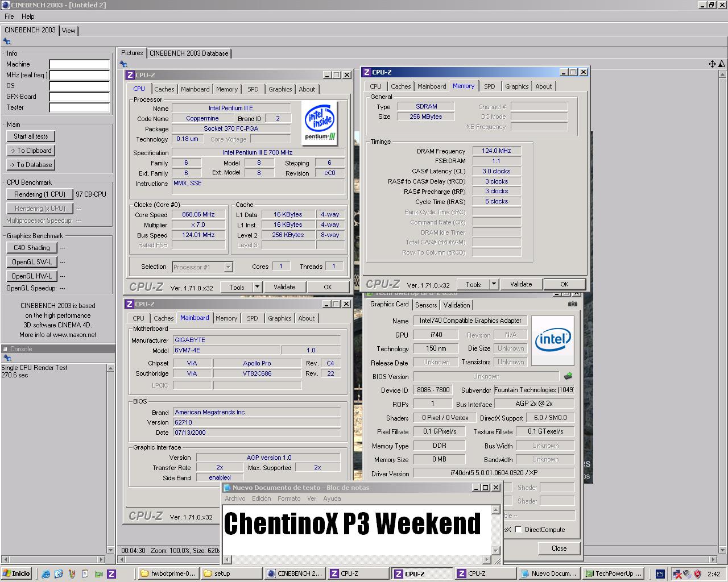Image resolution: width=728 pixels, height=582 pixels.
Task: Click the CPU-Z quick launch icon
Action: (x=111, y=573)
